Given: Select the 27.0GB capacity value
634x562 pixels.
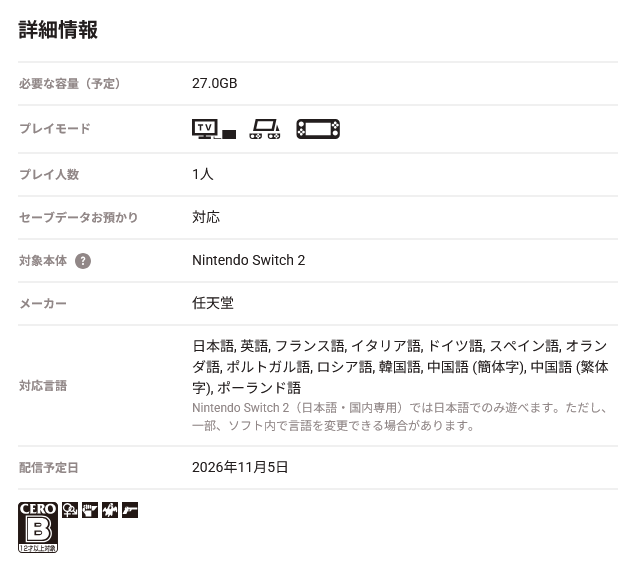Looking at the screenshot, I should 215,83.
